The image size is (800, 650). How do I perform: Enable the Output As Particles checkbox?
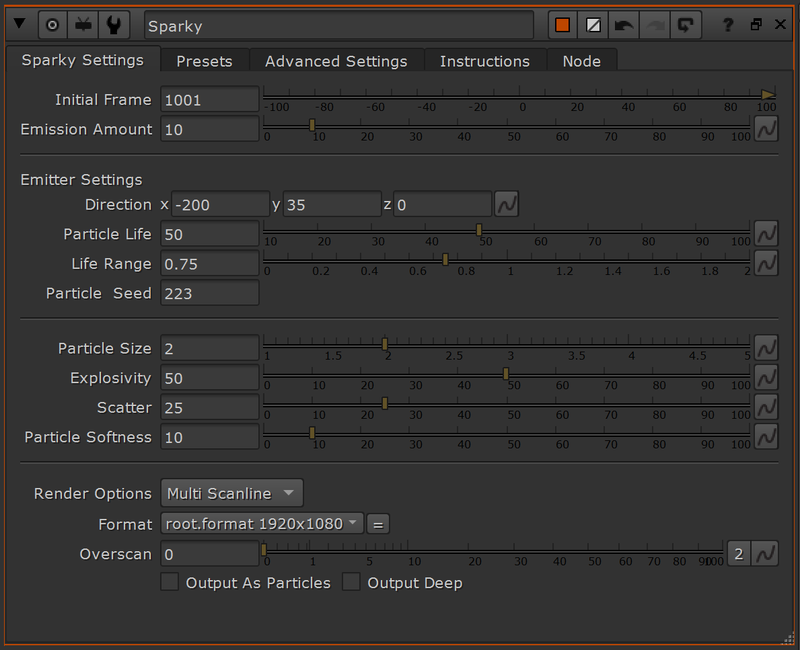[x=170, y=582]
